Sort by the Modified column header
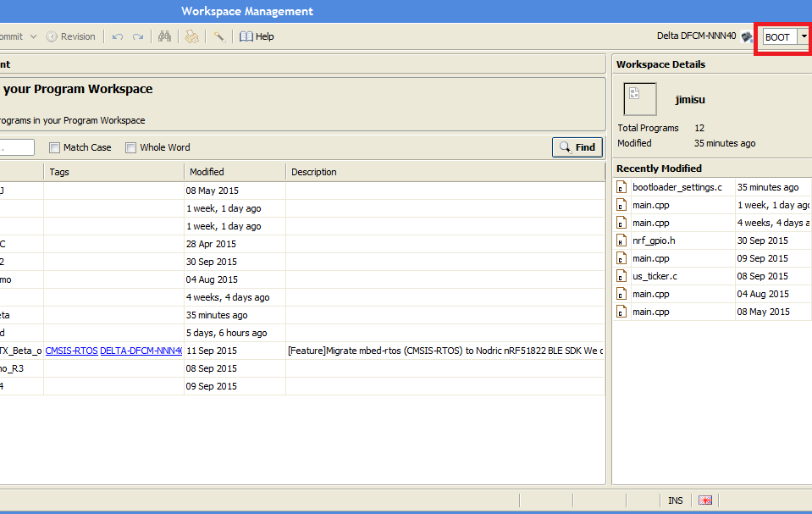Image resolution: width=812 pixels, height=514 pixels. (207, 172)
